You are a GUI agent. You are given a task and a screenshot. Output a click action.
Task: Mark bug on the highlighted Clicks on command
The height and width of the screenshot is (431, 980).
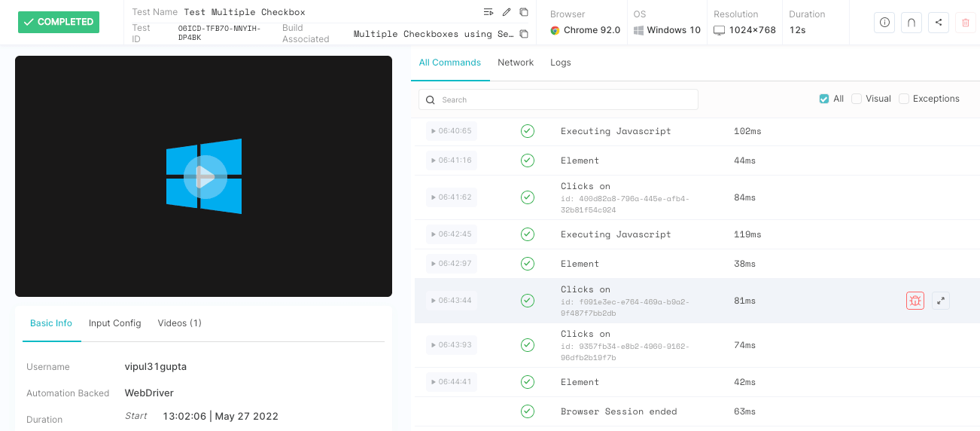click(915, 301)
